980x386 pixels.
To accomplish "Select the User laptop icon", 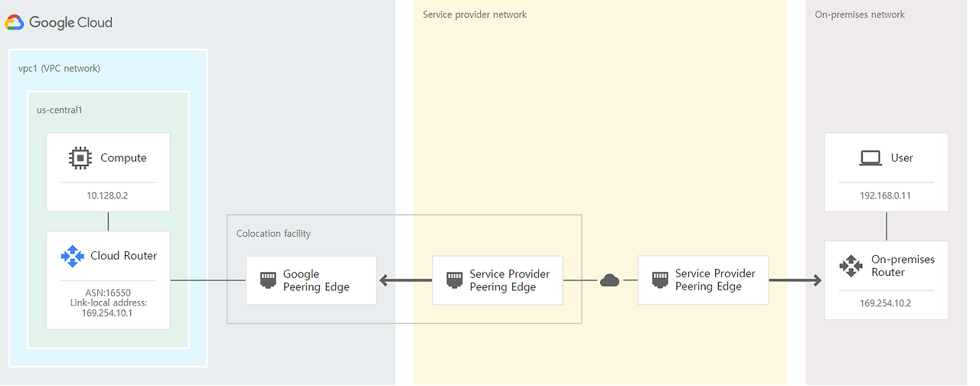I will coord(871,158).
